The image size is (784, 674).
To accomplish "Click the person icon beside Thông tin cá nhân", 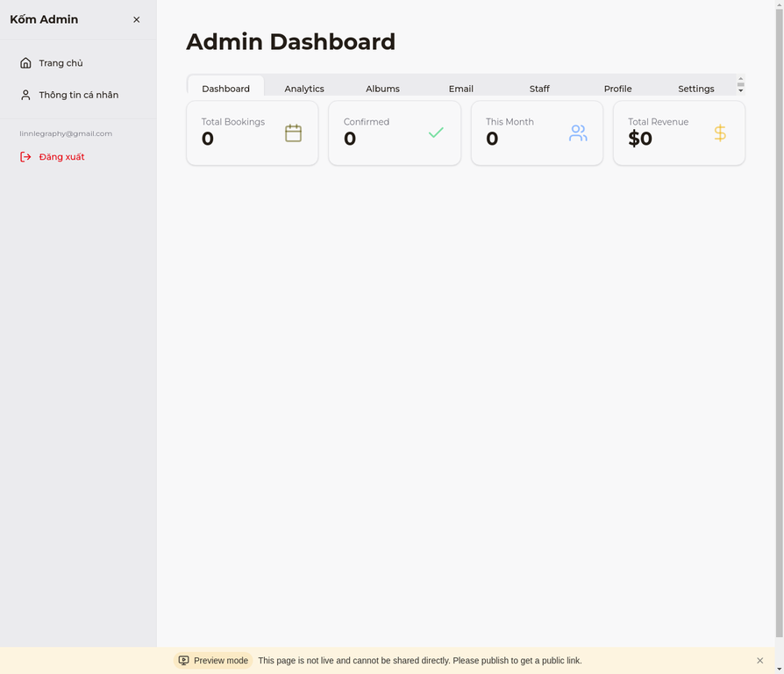I will 25,95.
